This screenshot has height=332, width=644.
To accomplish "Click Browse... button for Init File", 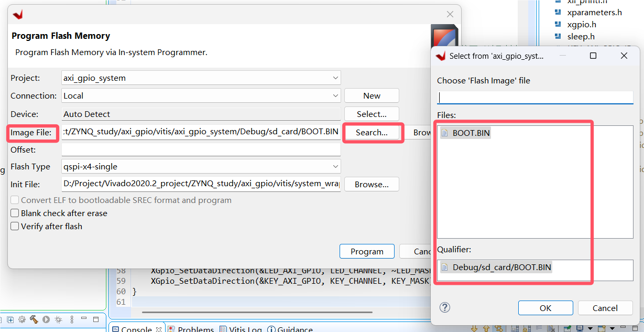I will pyautogui.click(x=372, y=185).
